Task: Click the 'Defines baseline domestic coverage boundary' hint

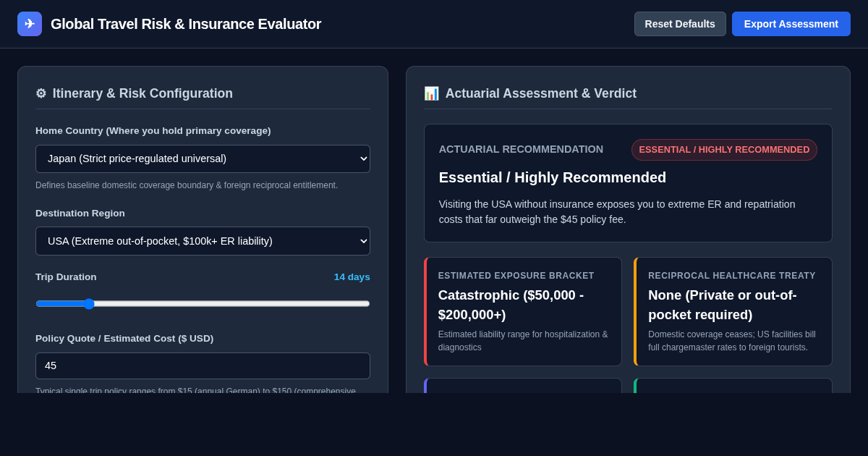Action: (x=187, y=185)
